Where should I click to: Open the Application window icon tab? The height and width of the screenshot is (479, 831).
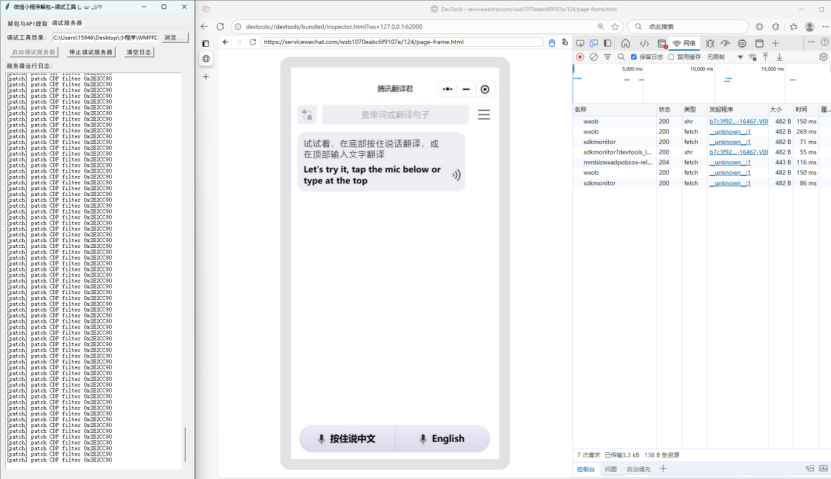point(759,43)
